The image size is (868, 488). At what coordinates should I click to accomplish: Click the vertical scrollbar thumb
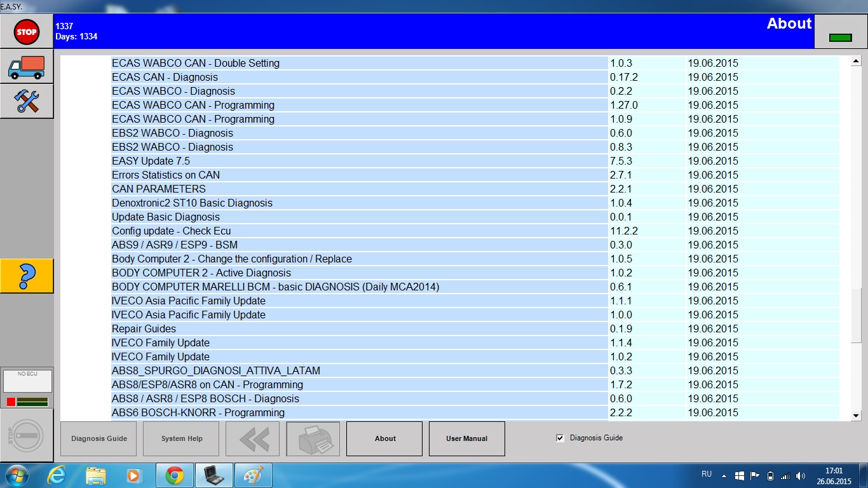point(856,315)
